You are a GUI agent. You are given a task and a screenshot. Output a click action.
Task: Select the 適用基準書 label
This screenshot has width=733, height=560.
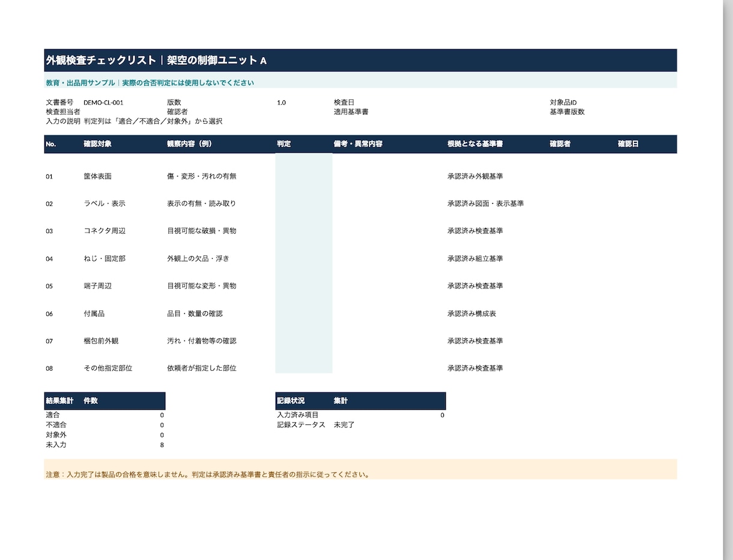coord(351,112)
